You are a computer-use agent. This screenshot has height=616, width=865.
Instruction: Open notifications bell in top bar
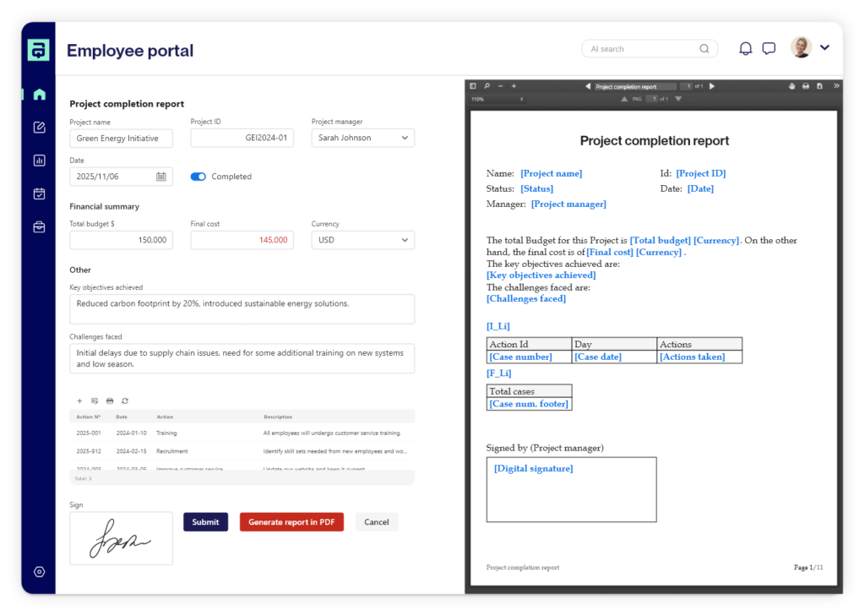(x=745, y=48)
